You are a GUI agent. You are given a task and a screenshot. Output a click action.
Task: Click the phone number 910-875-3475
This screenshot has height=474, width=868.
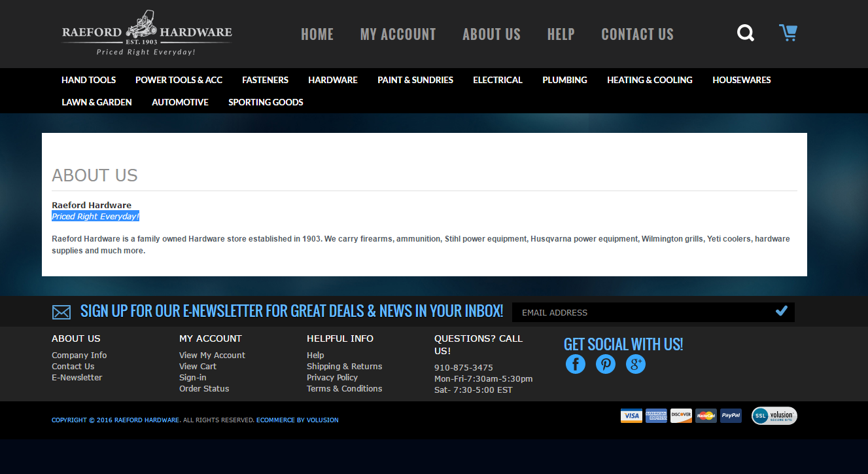tap(464, 368)
